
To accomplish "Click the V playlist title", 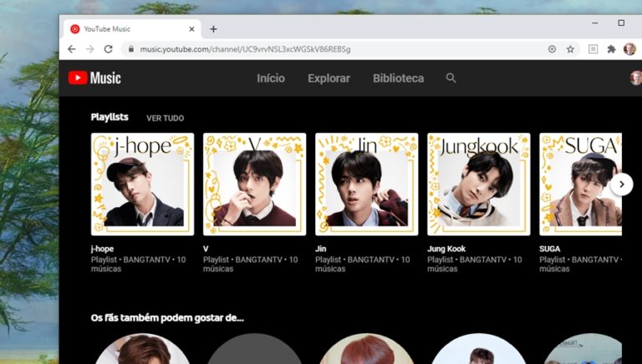I will pos(206,249).
